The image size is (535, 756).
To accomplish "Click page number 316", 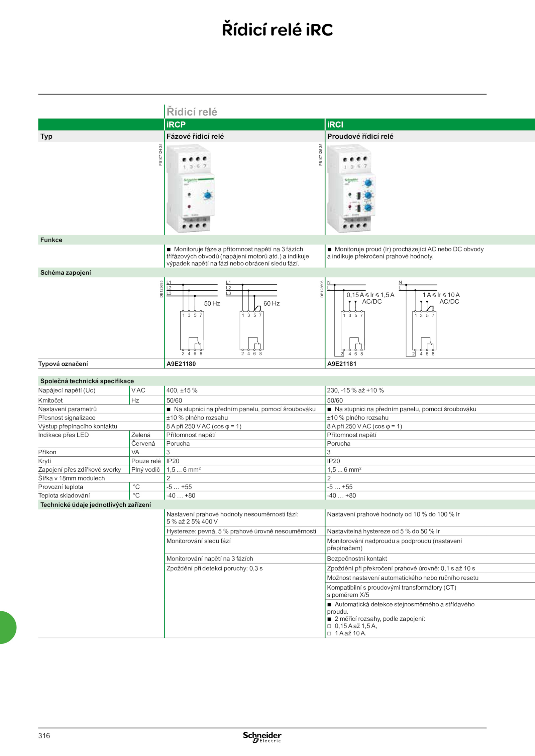I will point(44,736).
